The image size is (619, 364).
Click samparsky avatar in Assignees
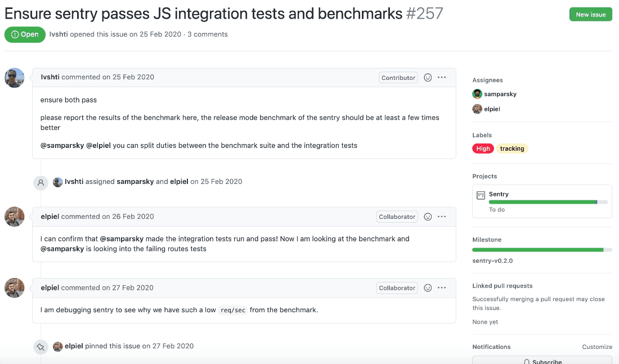pos(477,94)
